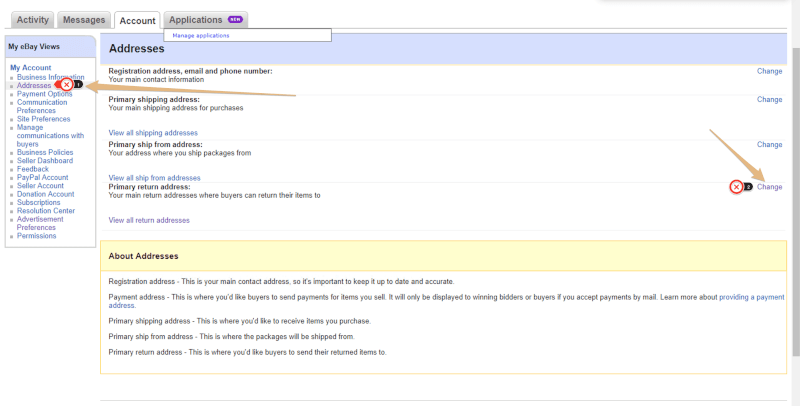The height and width of the screenshot is (406, 800).
Task: Open Permissions sidebar link
Action: [x=36, y=236]
